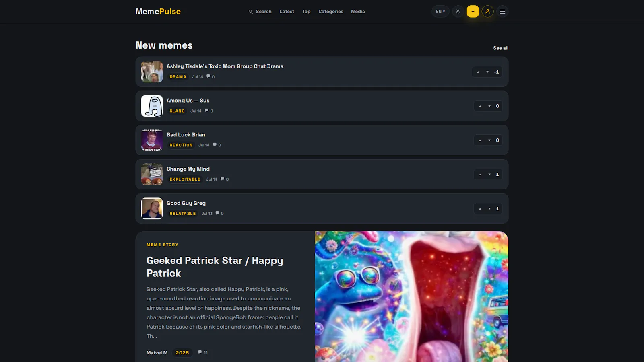Image resolution: width=644 pixels, height=362 pixels.
Task: Open the Change My Mind meme
Action: 188,169
